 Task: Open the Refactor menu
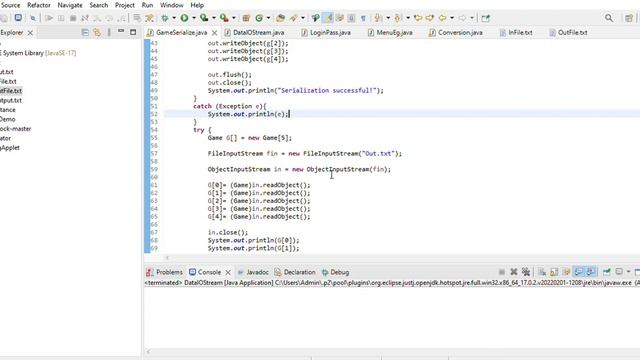39,5
